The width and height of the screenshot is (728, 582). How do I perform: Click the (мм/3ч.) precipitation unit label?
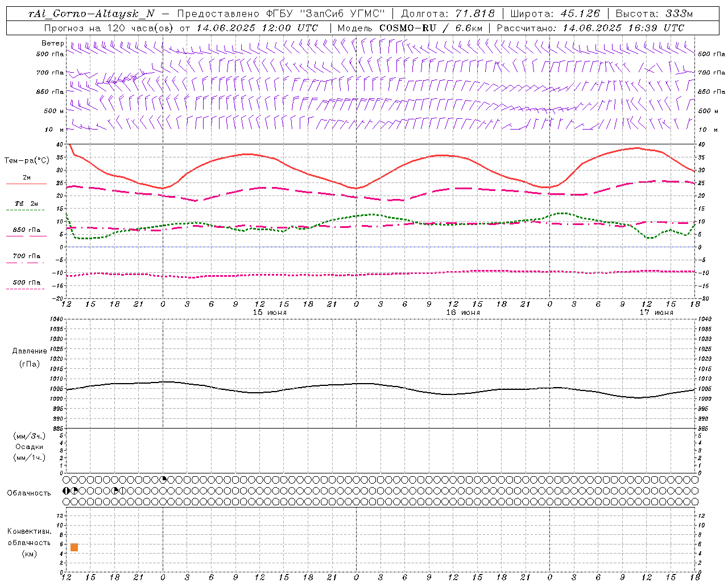[30, 436]
